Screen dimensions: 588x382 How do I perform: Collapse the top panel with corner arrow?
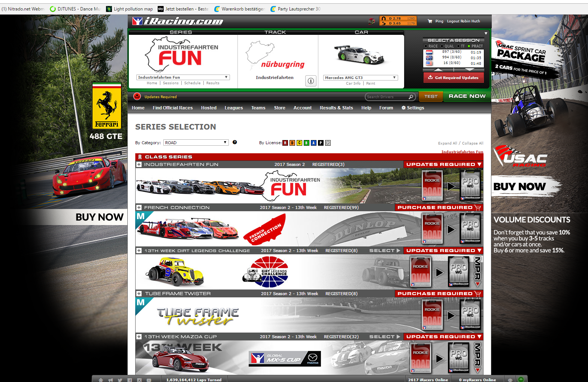[x=486, y=33]
